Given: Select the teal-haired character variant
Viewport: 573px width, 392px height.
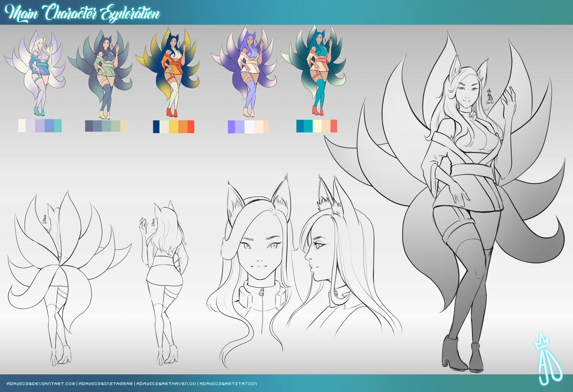Looking at the screenshot, I should click(x=316, y=72).
